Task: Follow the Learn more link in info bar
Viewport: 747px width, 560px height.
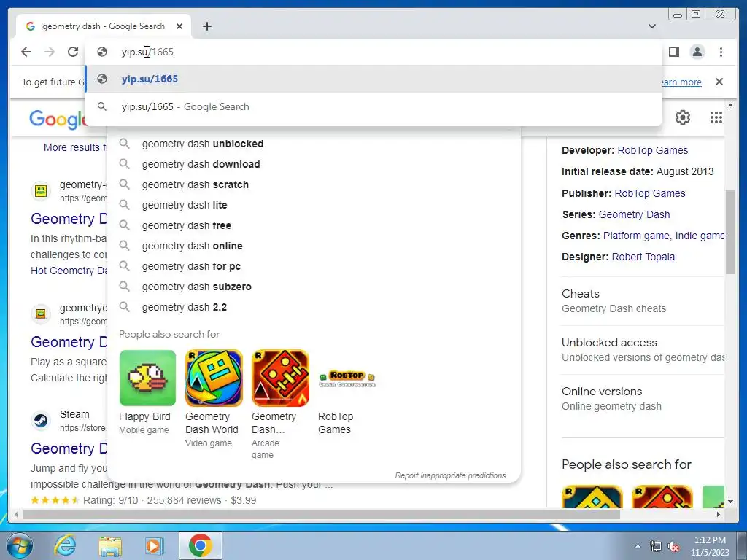Action: (682, 82)
